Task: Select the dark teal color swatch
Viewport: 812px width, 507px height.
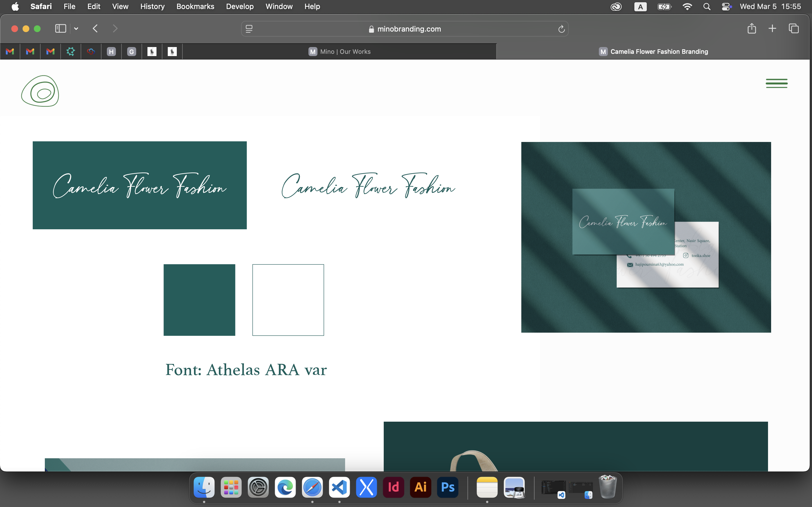Action: click(199, 300)
